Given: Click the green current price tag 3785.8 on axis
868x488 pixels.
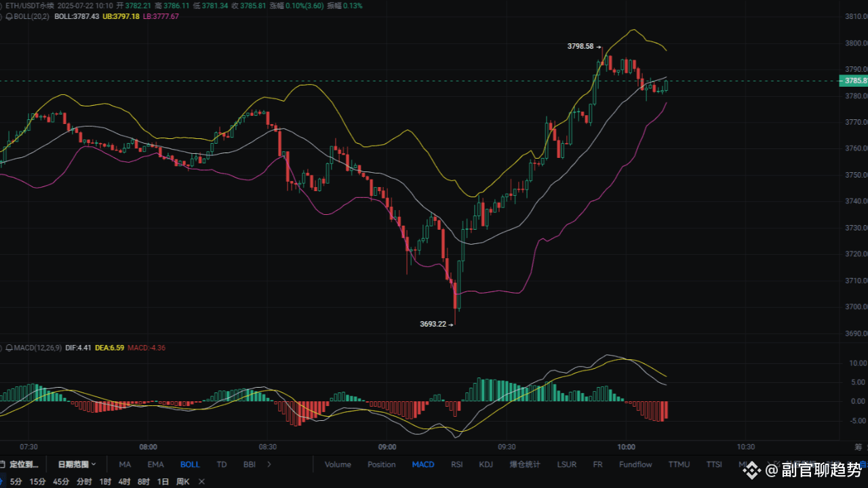Looking at the screenshot, I should pos(854,81).
